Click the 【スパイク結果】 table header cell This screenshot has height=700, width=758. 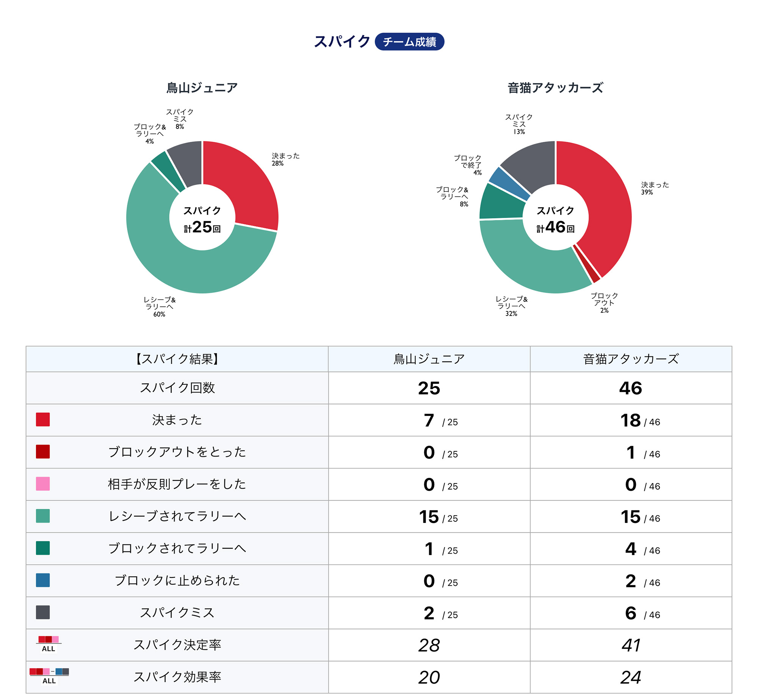177,359
